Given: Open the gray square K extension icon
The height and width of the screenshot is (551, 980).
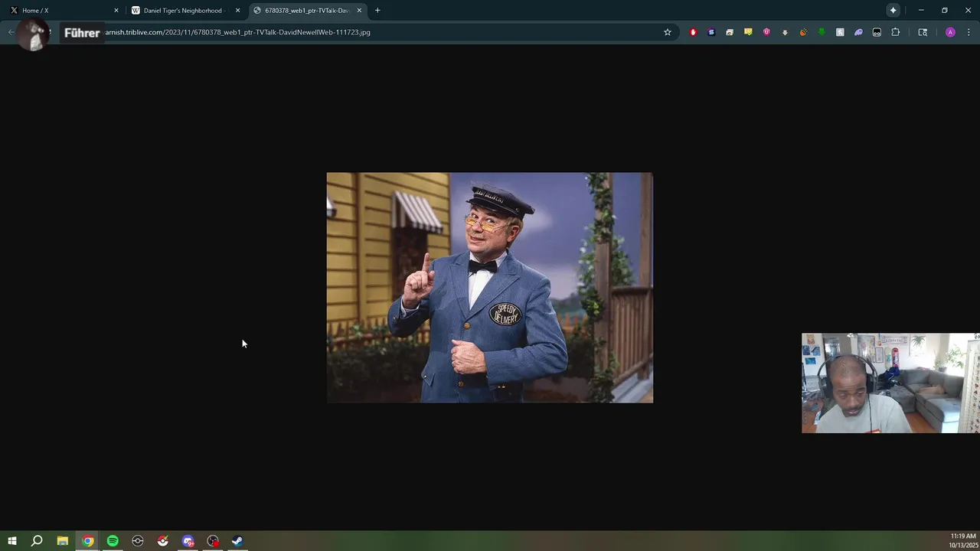Looking at the screenshot, I should (x=840, y=32).
